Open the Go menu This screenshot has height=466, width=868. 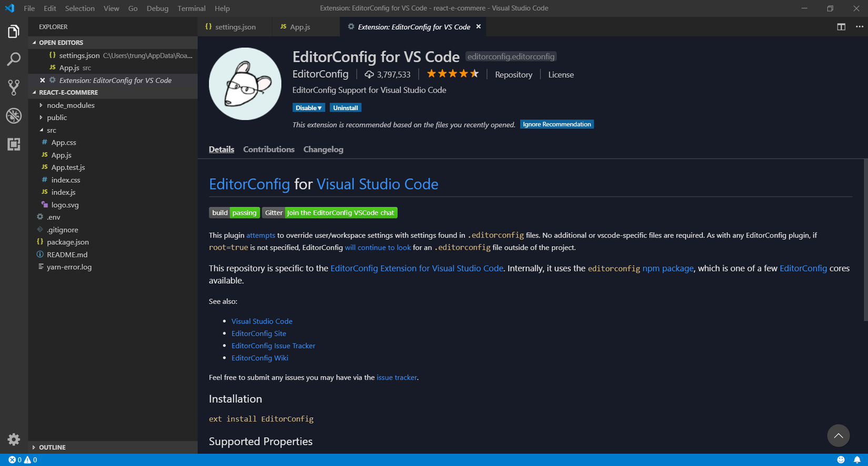point(133,8)
